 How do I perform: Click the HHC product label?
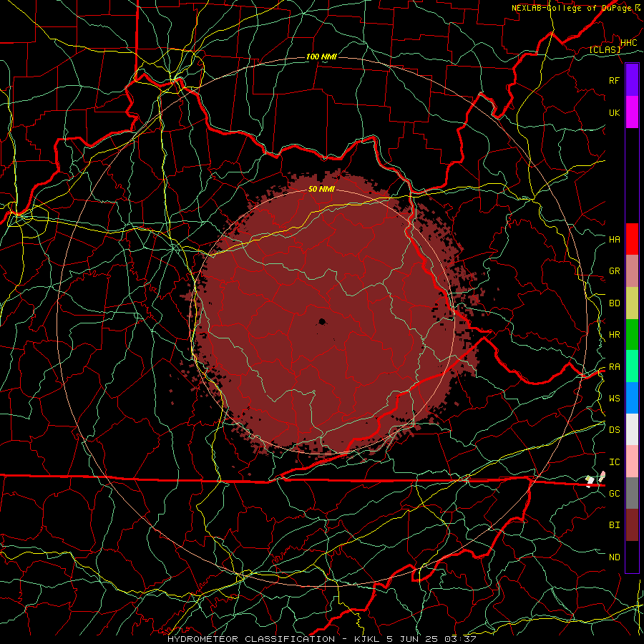pos(628,43)
